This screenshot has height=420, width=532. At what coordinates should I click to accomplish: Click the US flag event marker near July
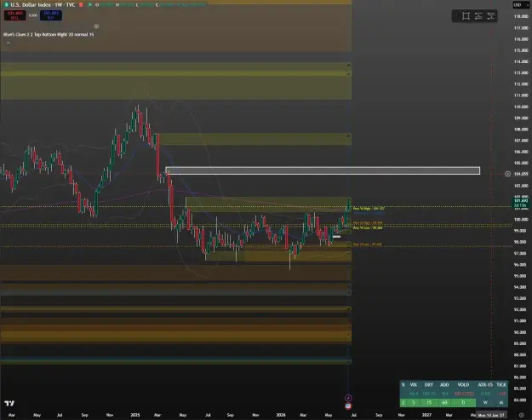click(348, 406)
